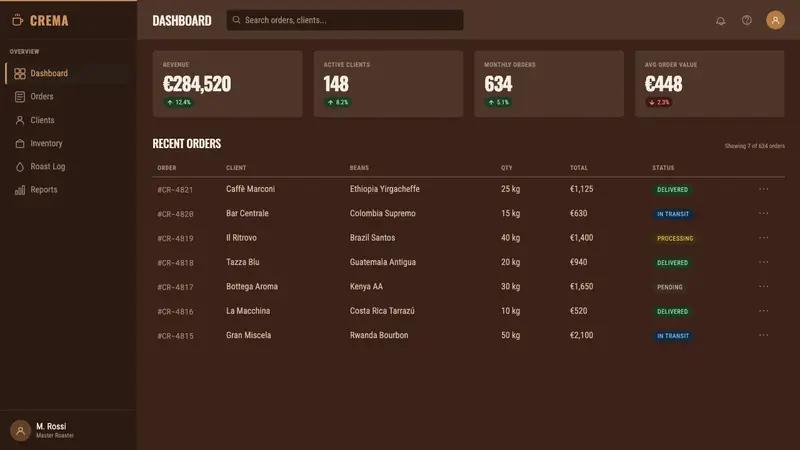
Task: Open actions menu for order #CR-4815
Action: (x=763, y=335)
